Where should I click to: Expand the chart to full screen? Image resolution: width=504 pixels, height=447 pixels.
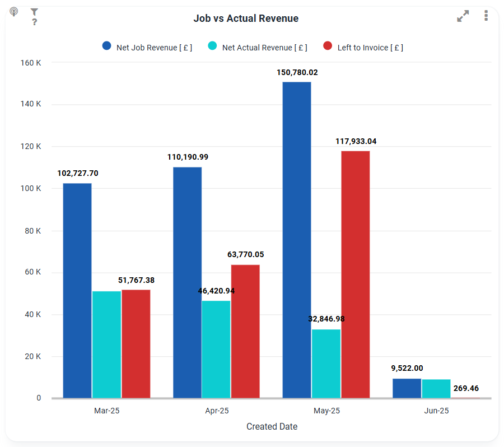point(463,16)
